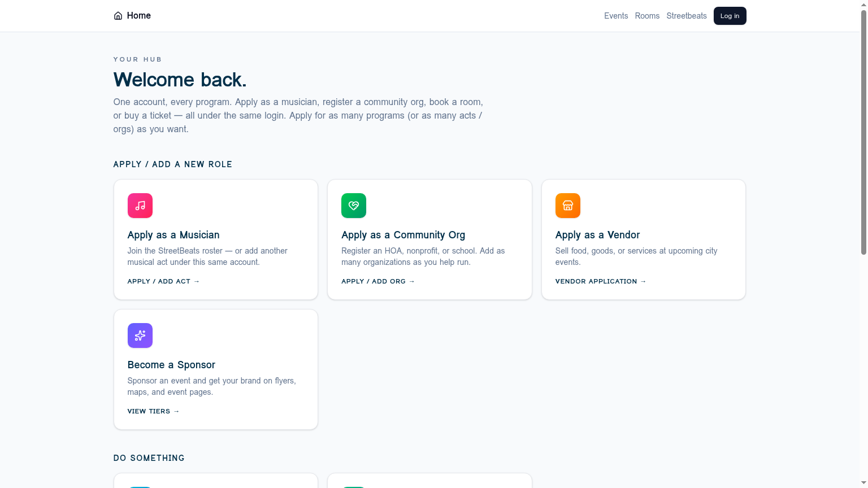868x488 pixels.
Task: Open Streetbeats in top navigation
Action: click(687, 16)
